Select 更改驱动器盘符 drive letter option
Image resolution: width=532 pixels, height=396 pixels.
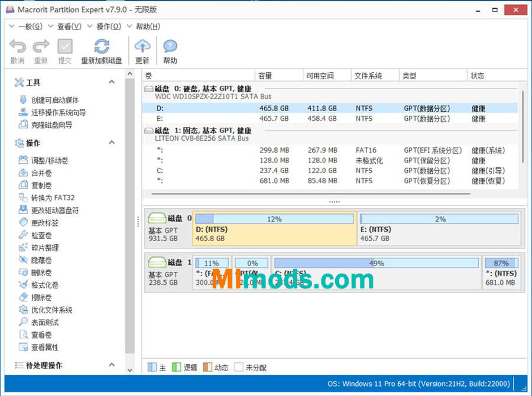click(49, 210)
